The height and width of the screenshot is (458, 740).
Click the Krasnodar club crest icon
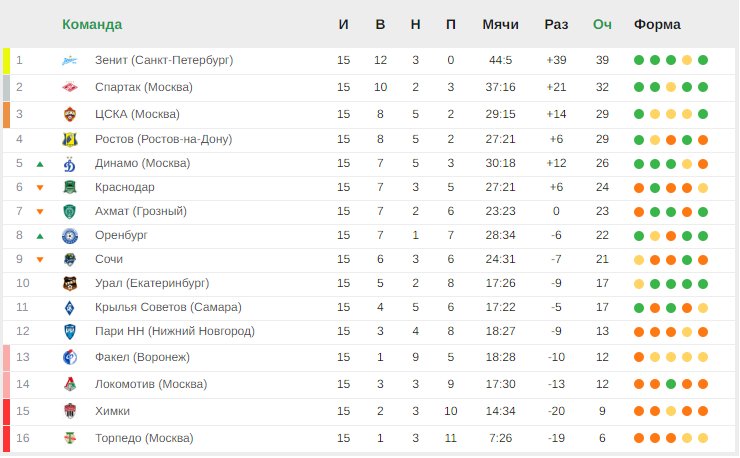click(x=70, y=187)
